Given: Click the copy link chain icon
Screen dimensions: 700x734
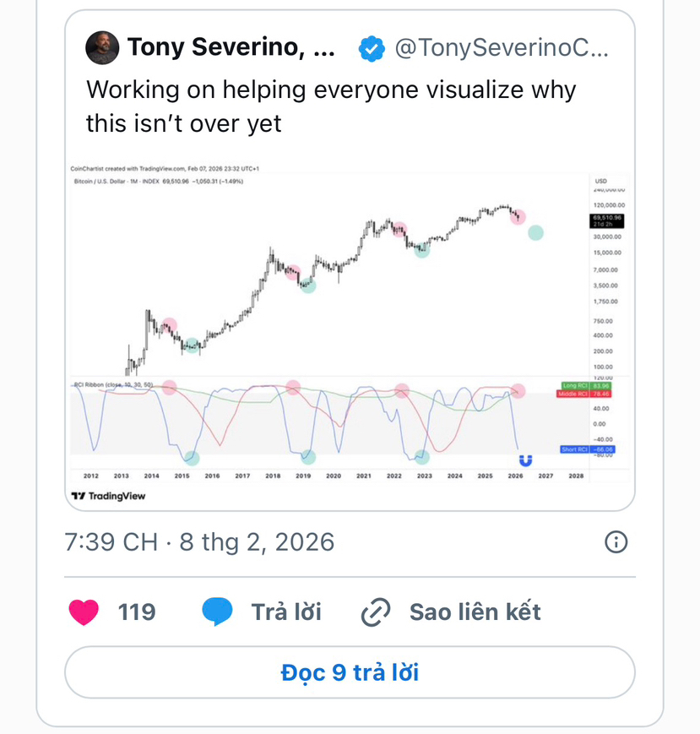Looking at the screenshot, I should click(x=374, y=612).
